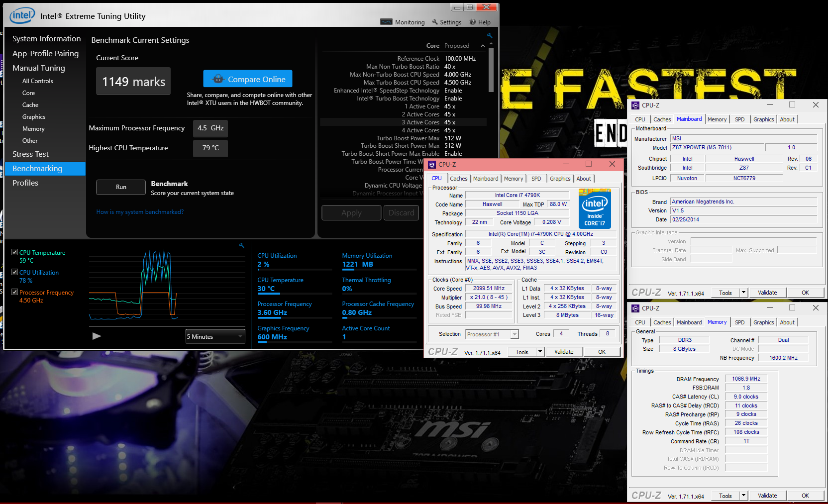Click 3 Active Cores 45 x row
Viewport: 828px width, 504px height.
pyautogui.click(x=403, y=122)
